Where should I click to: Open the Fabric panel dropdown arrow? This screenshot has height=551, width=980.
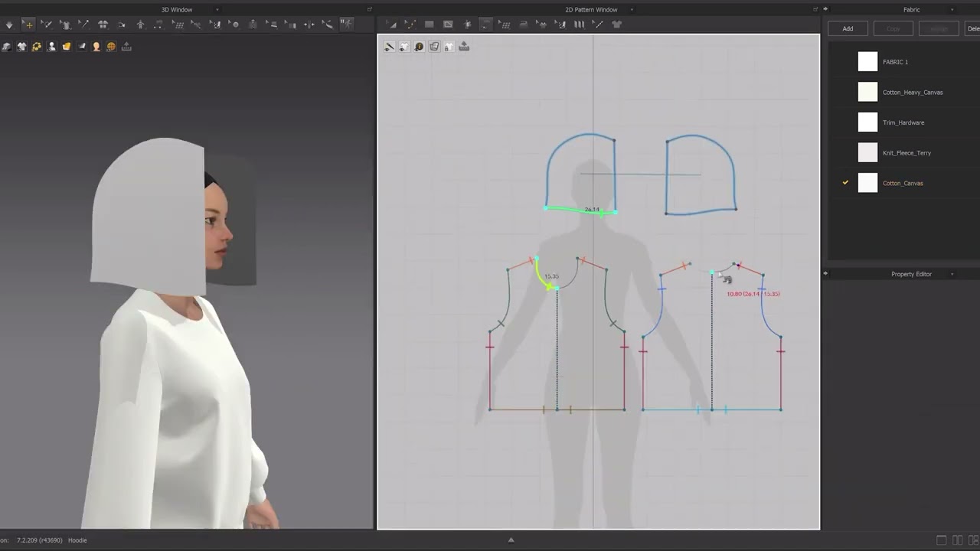pyautogui.click(x=952, y=10)
